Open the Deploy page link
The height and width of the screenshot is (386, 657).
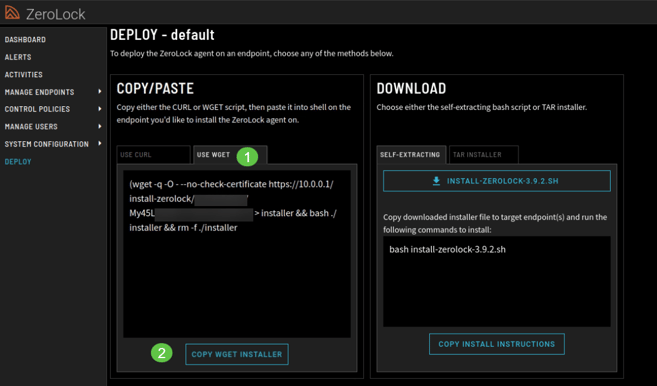pyautogui.click(x=18, y=162)
